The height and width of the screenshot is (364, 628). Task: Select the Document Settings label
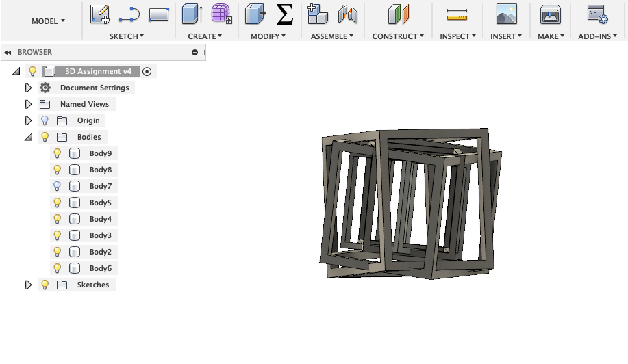[95, 88]
